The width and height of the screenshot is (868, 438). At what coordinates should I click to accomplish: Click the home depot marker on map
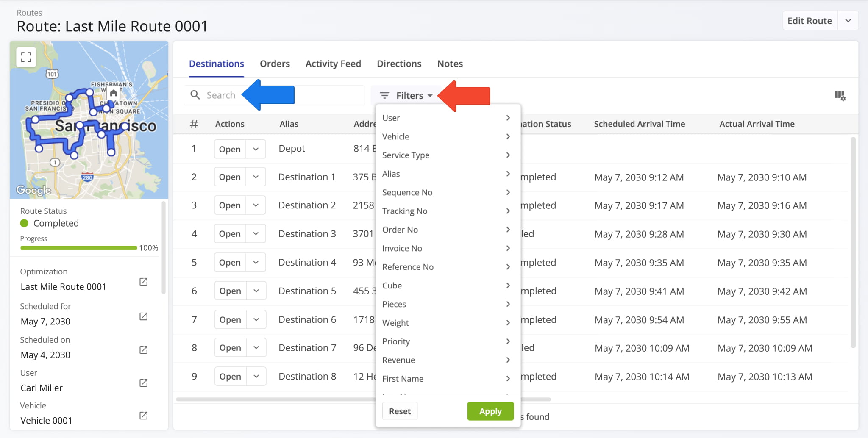(113, 93)
